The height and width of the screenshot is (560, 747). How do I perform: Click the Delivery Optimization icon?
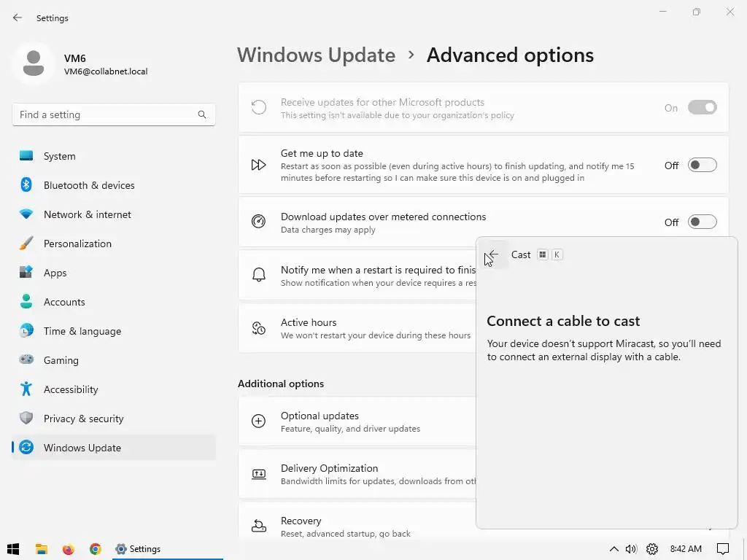pos(258,474)
